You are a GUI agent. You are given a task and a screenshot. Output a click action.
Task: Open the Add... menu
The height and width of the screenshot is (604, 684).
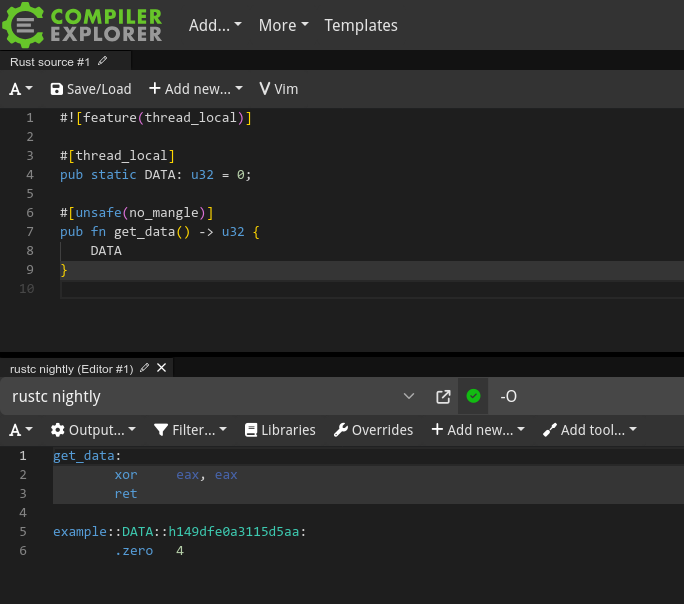[x=215, y=25]
